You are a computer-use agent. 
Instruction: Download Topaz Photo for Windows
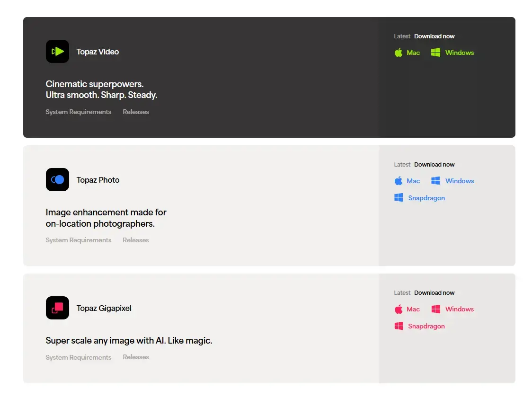click(x=459, y=181)
